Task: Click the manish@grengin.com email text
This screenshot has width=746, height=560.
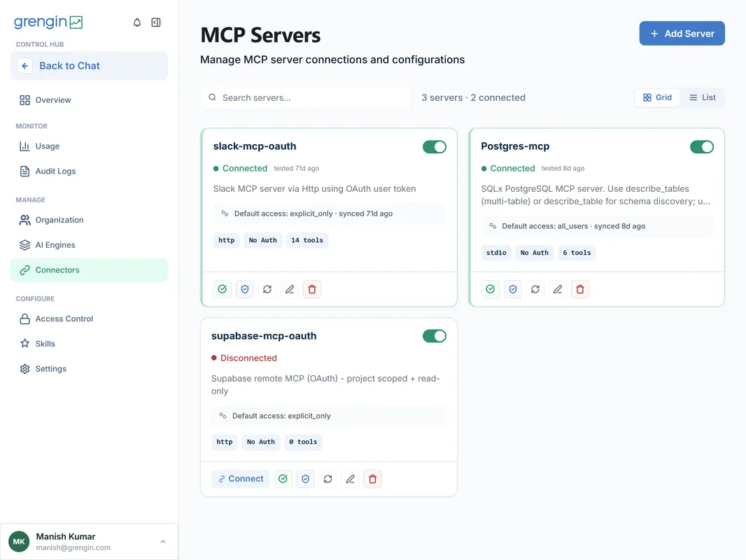Action: 73,547
